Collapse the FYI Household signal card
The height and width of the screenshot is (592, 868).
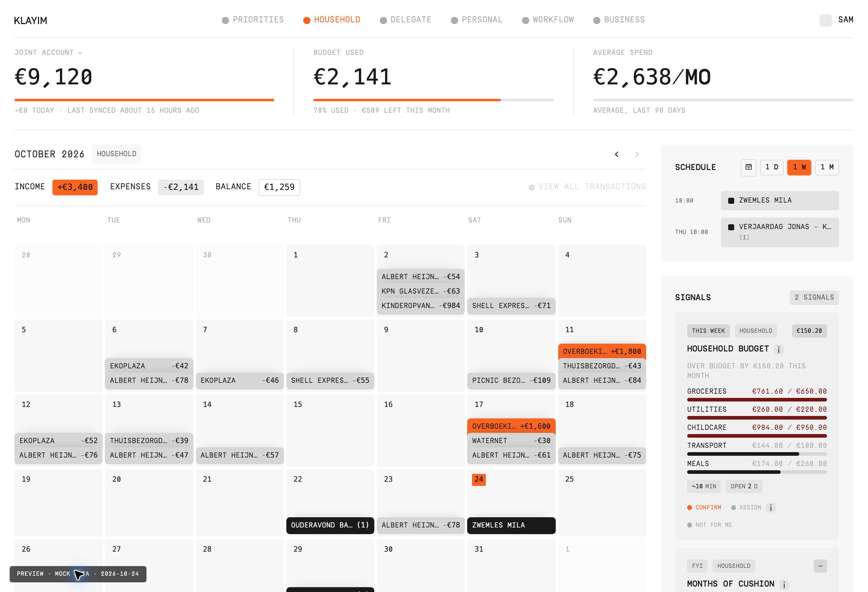point(820,566)
